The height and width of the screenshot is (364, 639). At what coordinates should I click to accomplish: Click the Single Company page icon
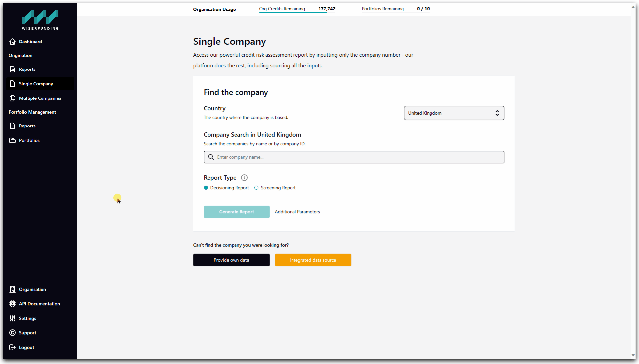pyautogui.click(x=13, y=84)
